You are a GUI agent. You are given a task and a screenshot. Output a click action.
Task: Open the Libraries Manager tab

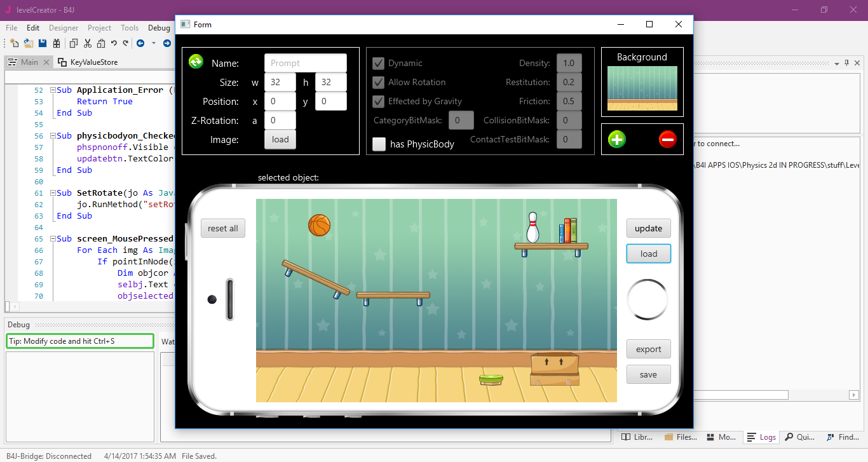click(x=638, y=437)
